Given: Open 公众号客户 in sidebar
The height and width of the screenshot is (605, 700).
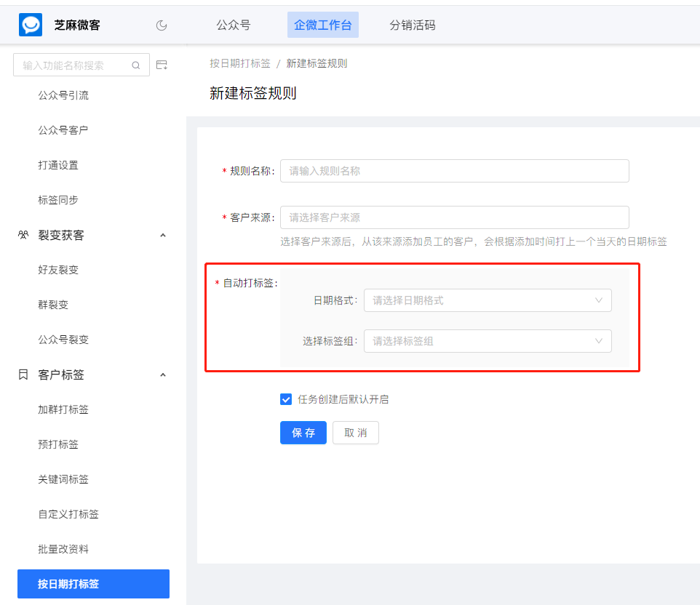Looking at the screenshot, I should tap(63, 130).
